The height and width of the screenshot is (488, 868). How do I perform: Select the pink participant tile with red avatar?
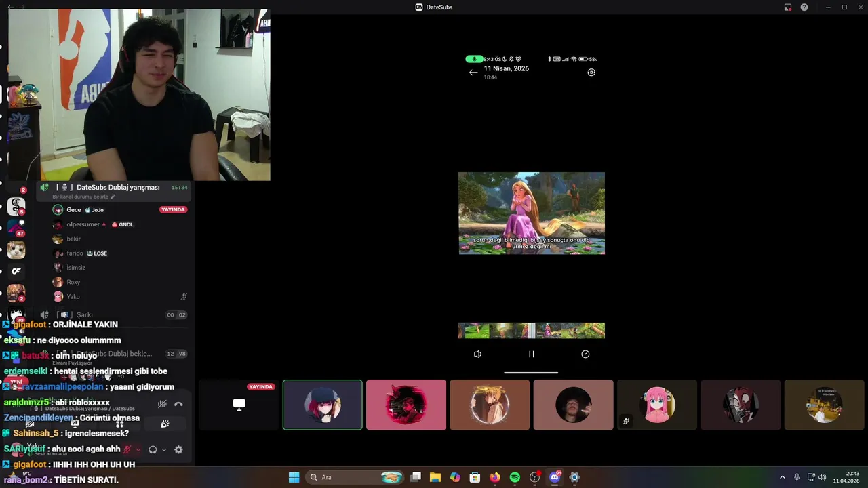point(406,405)
